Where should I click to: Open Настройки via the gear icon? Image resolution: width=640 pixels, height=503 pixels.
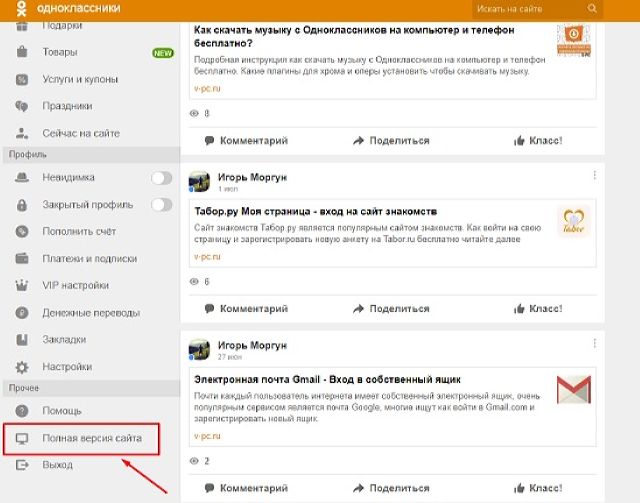[22, 367]
